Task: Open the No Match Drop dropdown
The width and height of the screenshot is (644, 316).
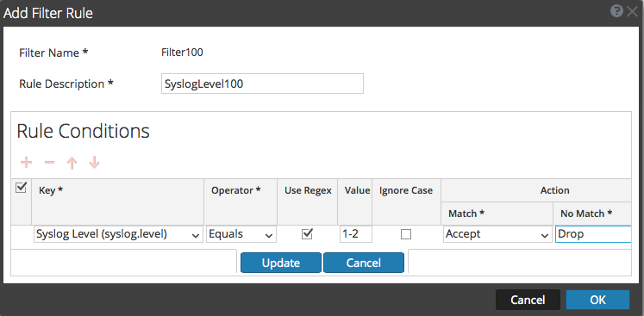Action: (593, 234)
